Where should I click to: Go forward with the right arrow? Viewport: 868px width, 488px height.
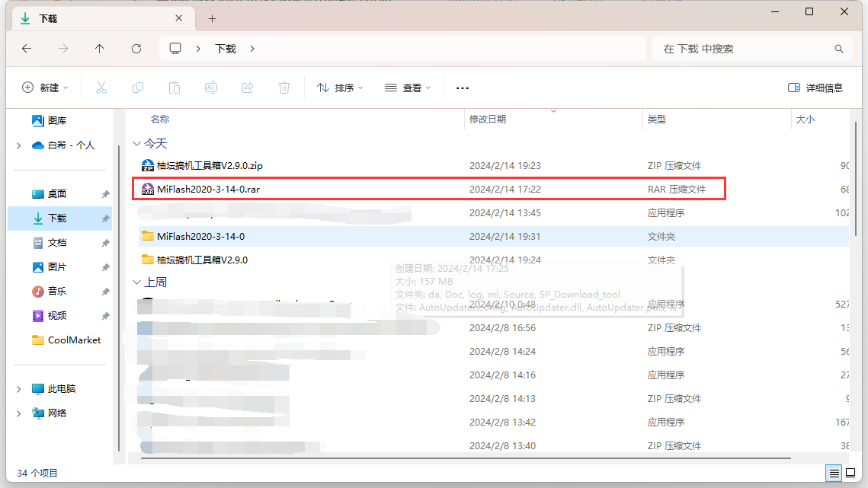[x=63, y=49]
